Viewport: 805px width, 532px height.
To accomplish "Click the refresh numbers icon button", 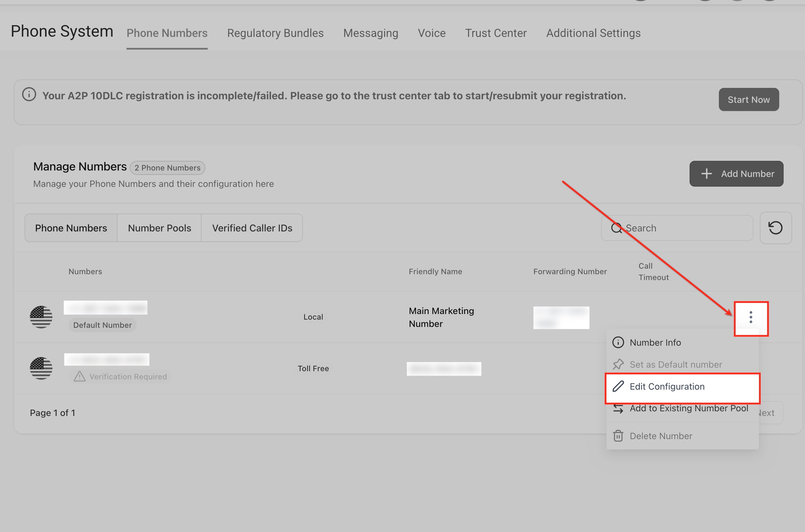I will 775,228.
